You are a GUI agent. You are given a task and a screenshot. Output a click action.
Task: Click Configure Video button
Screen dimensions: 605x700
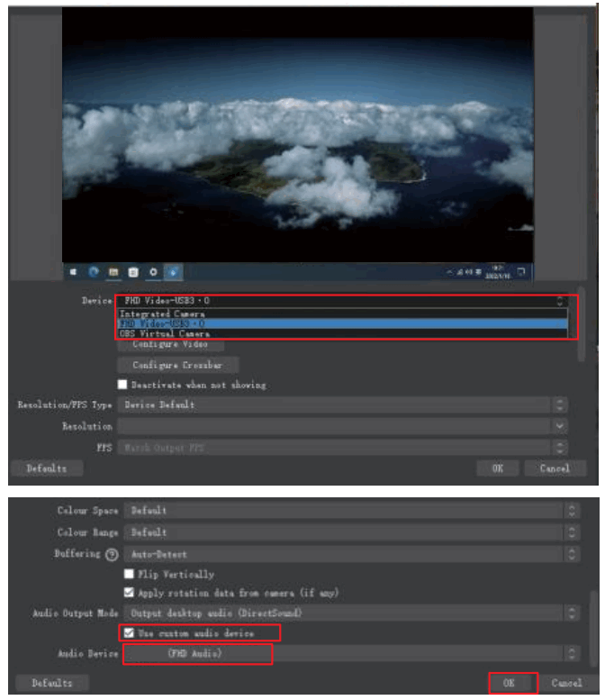pos(170,344)
